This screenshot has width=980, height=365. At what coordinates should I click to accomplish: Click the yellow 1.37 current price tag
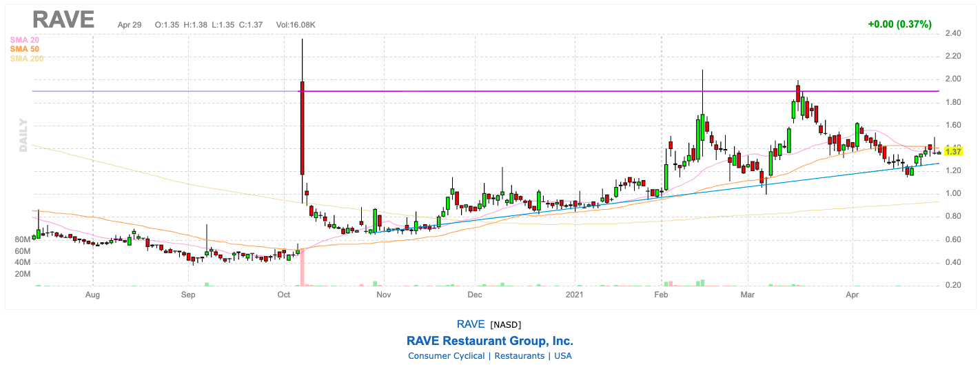click(954, 151)
